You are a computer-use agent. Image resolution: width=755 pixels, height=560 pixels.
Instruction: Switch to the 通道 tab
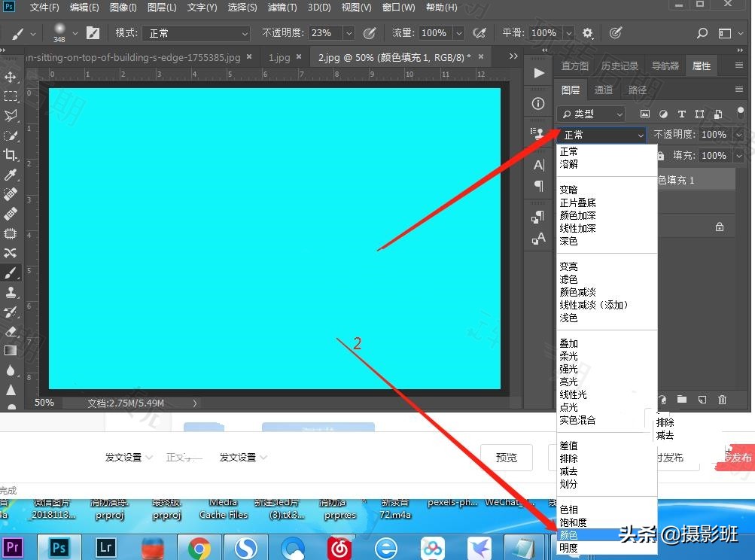pyautogui.click(x=604, y=90)
